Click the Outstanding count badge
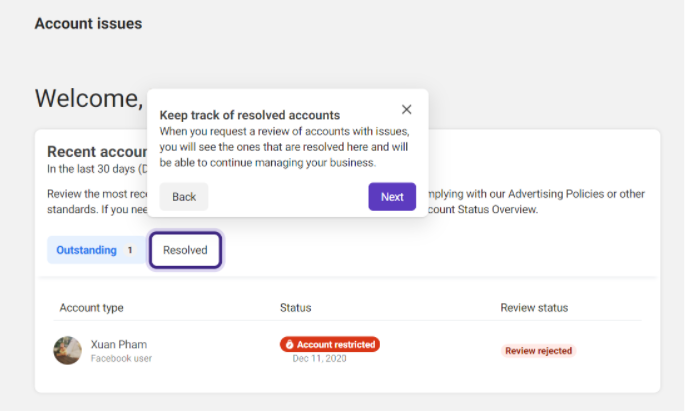 (130, 250)
